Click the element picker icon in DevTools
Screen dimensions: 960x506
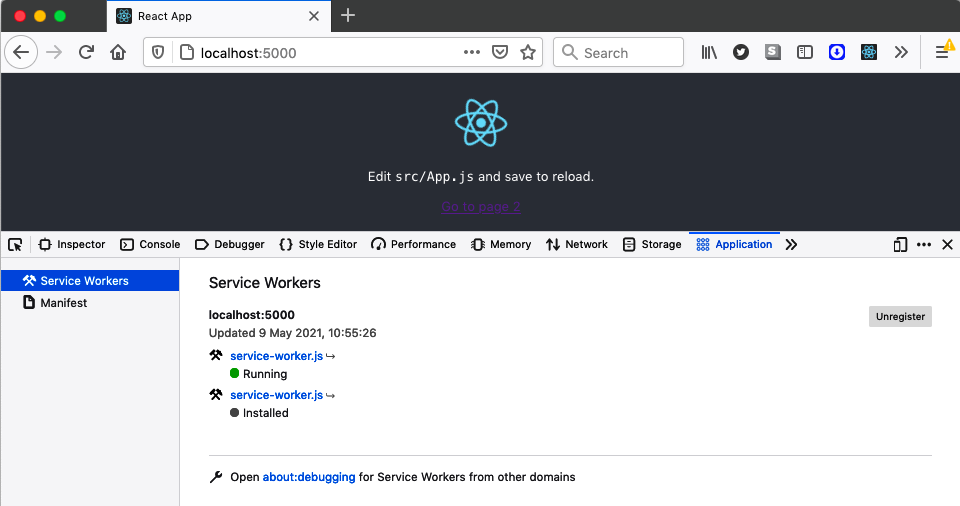click(x=15, y=245)
